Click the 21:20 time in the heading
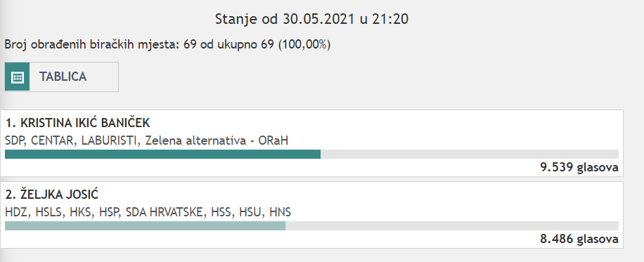The width and height of the screenshot is (644, 262). (390, 19)
